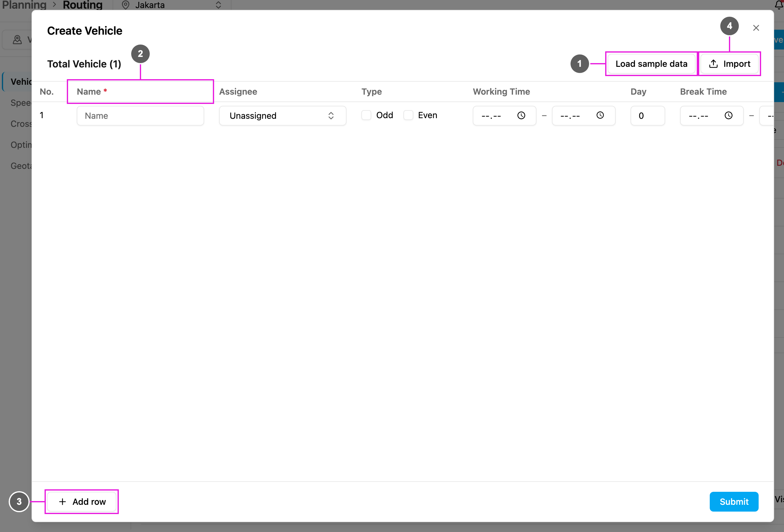This screenshot has width=784, height=532.
Task: Open clock picker for Working Time end
Action: click(600, 116)
